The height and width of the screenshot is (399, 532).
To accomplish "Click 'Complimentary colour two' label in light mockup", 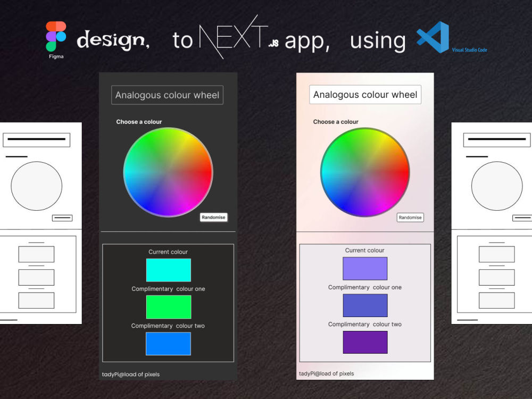I will click(x=365, y=325).
